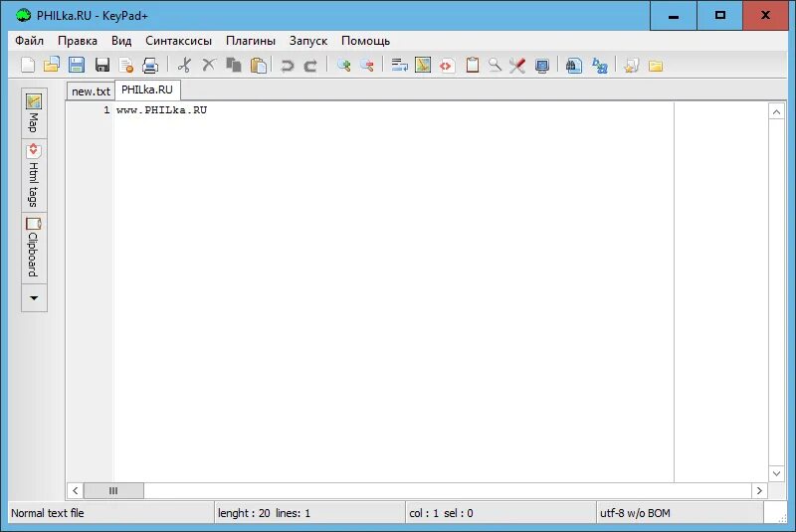796x532 pixels.
Task: Create a new file with the blank page icon
Action: (28, 65)
